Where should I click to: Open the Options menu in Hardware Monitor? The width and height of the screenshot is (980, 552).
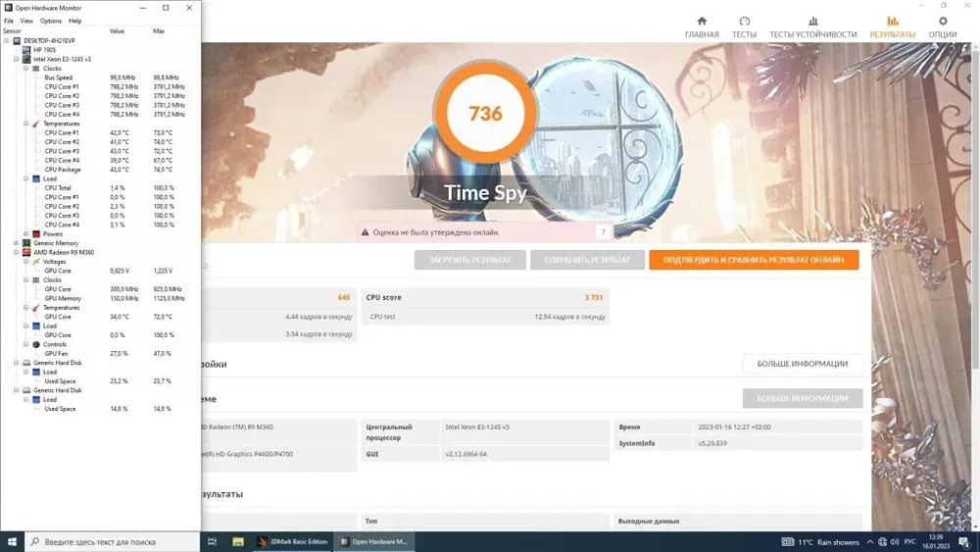click(50, 21)
